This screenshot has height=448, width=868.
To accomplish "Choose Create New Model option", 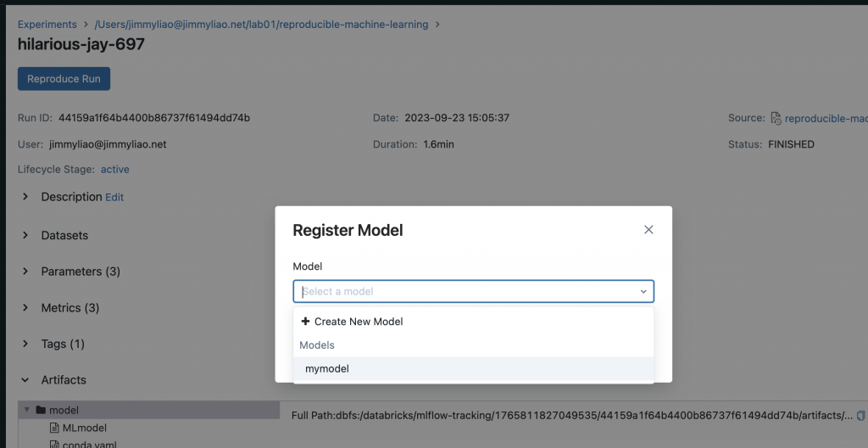I will (x=473, y=322).
